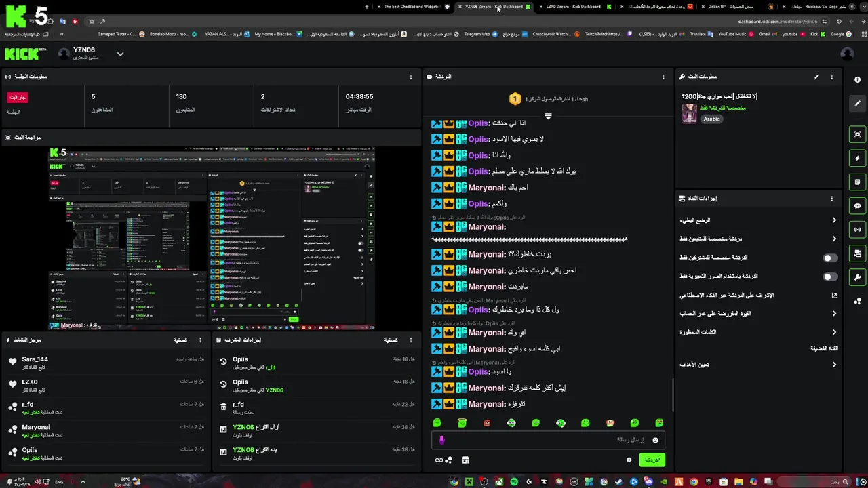The width and height of the screenshot is (868, 488).
Task: Click the three-dots cluster icon in right sidebar
Action: [858, 301]
